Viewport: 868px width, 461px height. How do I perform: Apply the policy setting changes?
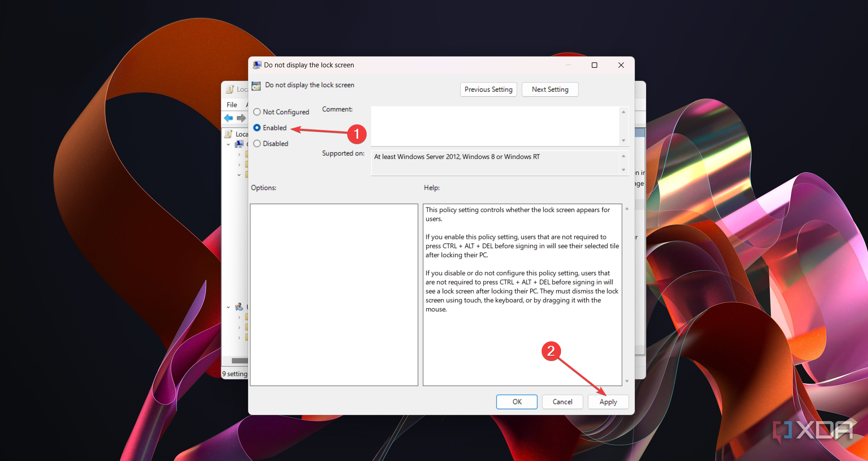coord(608,402)
